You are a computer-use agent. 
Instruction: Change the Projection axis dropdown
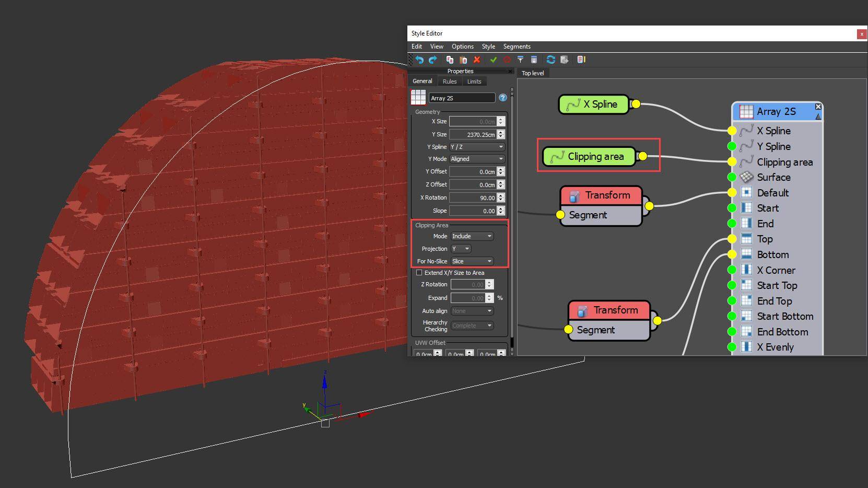461,249
